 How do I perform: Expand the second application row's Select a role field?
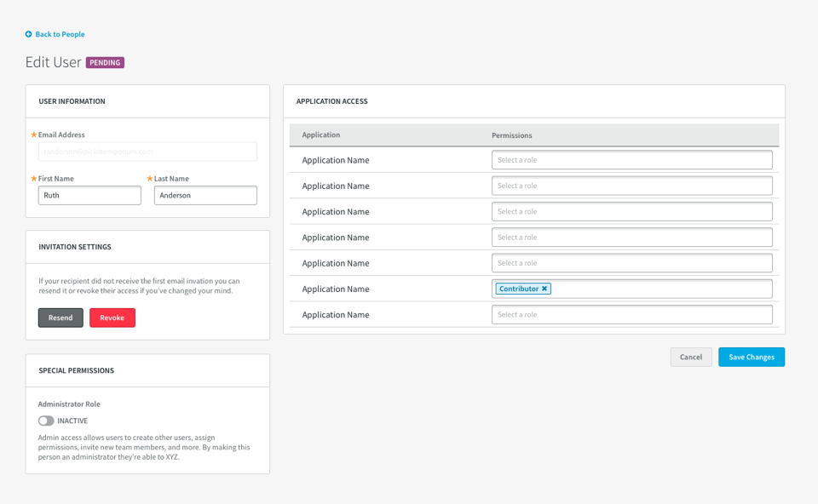pyautogui.click(x=631, y=186)
